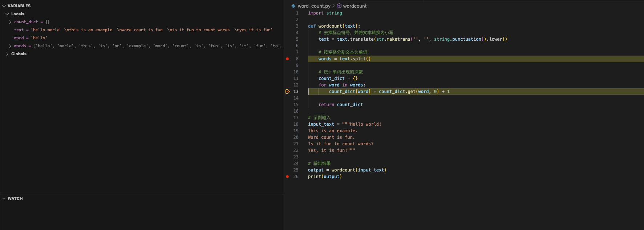Image resolution: width=644 pixels, height=230 pixels.
Task: Collapse the VARIABLES section chevron
Action: 4,6
